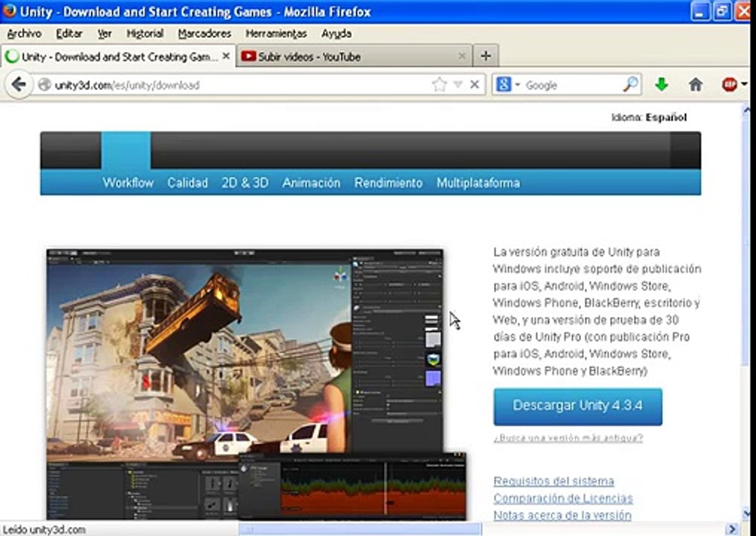756x536 pixels.
Task: Click the Descargar Unity 4.3.4 button
Action: [577, 406]
